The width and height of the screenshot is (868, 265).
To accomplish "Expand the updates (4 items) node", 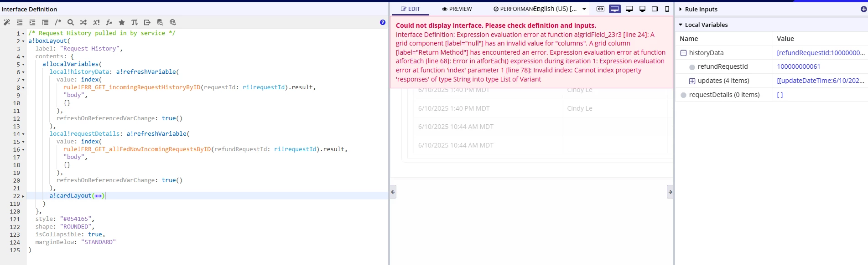I will (x=692, y=81).
